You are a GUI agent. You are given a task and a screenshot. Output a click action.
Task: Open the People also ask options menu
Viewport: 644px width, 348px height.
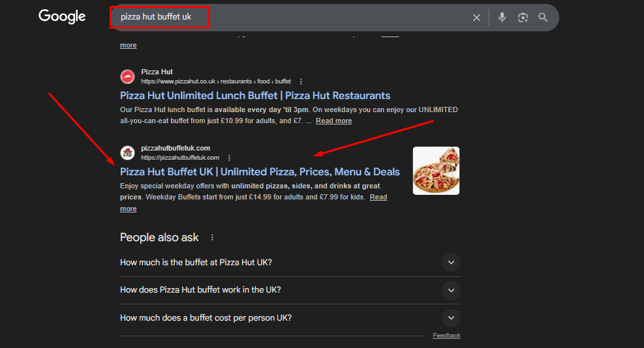[212, 238]
